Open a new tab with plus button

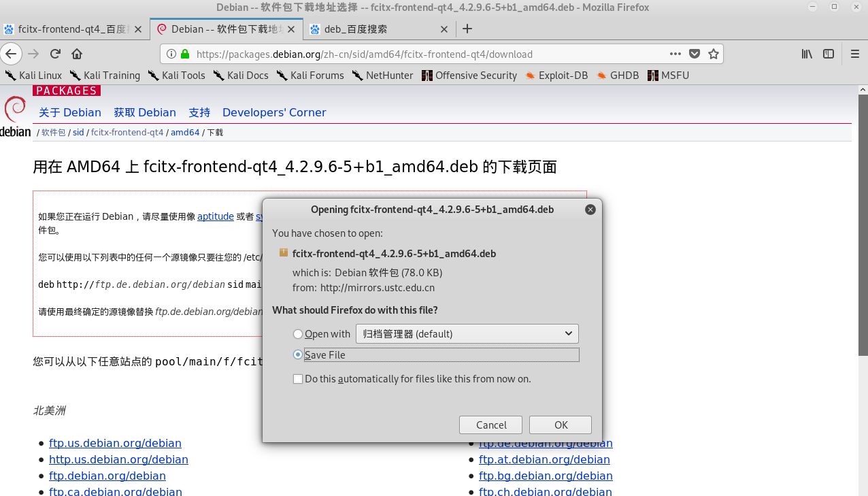[467, 29]
